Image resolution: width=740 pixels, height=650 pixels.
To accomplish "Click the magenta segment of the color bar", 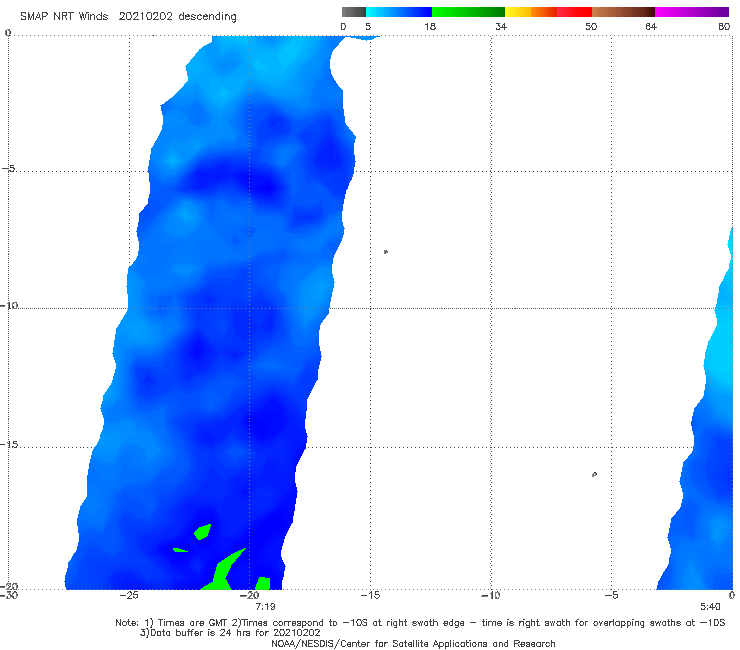I will tap(692, 12).
